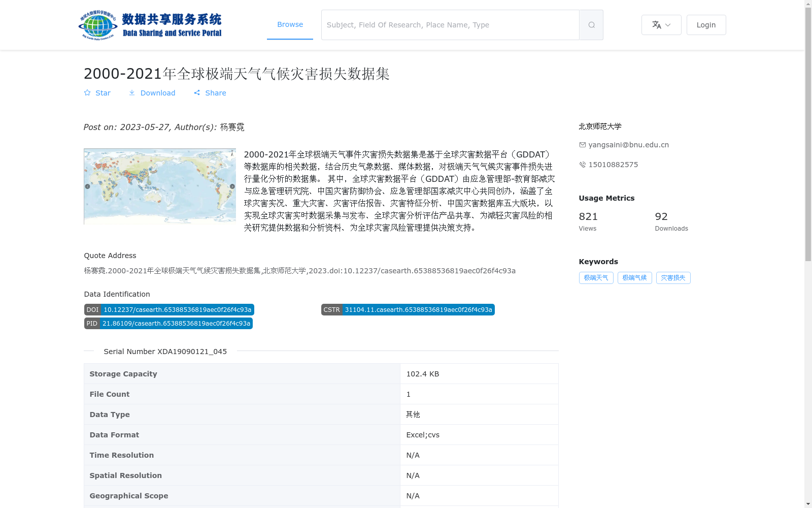Click the 102.4 KB storage capacity value
The height and width of the screenshot is (508, 812).
(x=422, y=374)
